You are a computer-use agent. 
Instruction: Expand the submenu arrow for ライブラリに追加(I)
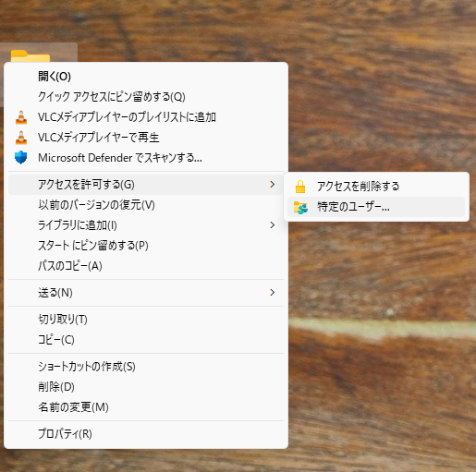click(273, 225)
